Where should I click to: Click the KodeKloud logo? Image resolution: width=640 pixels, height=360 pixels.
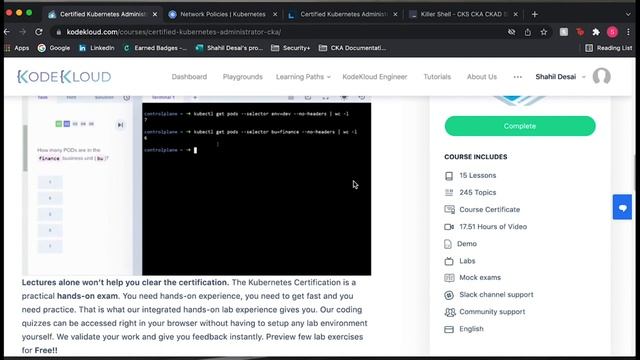64,77
